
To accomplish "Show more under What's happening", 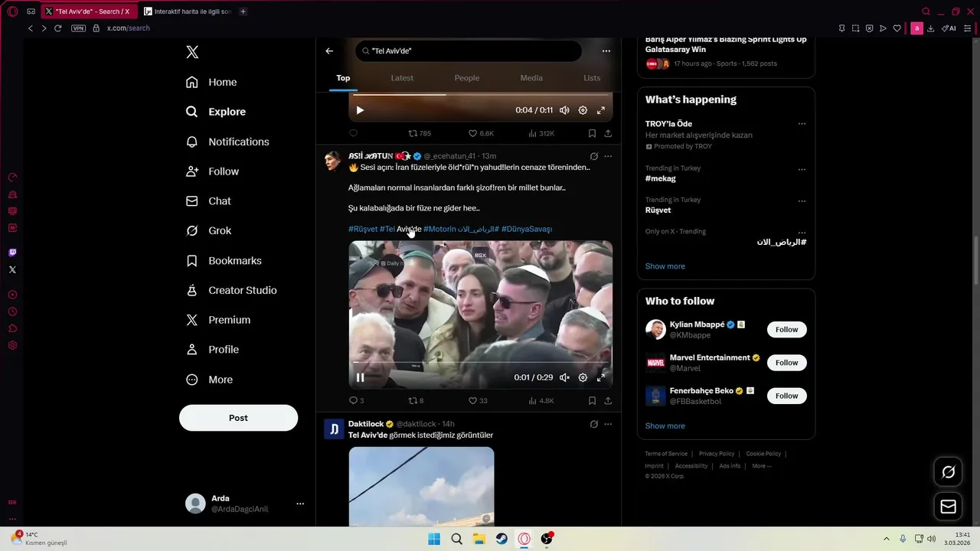I will coord(665,266).
